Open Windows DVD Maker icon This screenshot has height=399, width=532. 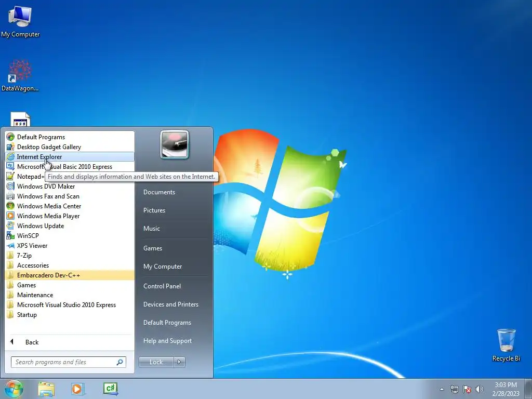[x=10, y=187]
